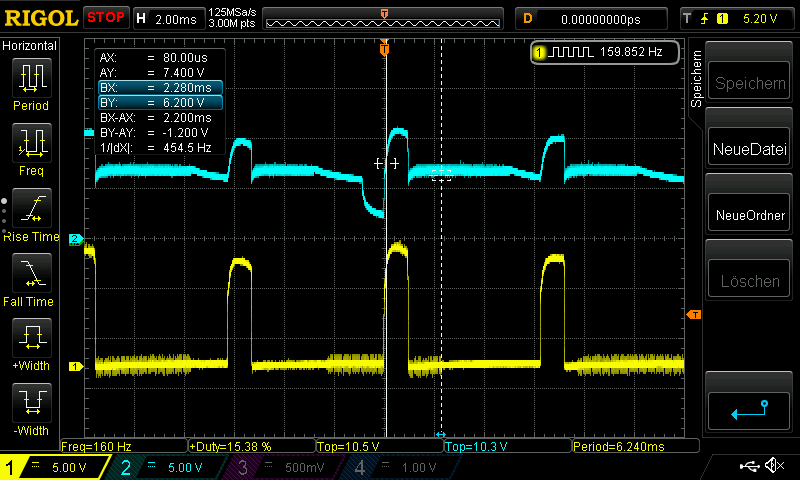Select the Freq measurement icon
Viewport: 800px width, 480px height.
tap(32, 143)
